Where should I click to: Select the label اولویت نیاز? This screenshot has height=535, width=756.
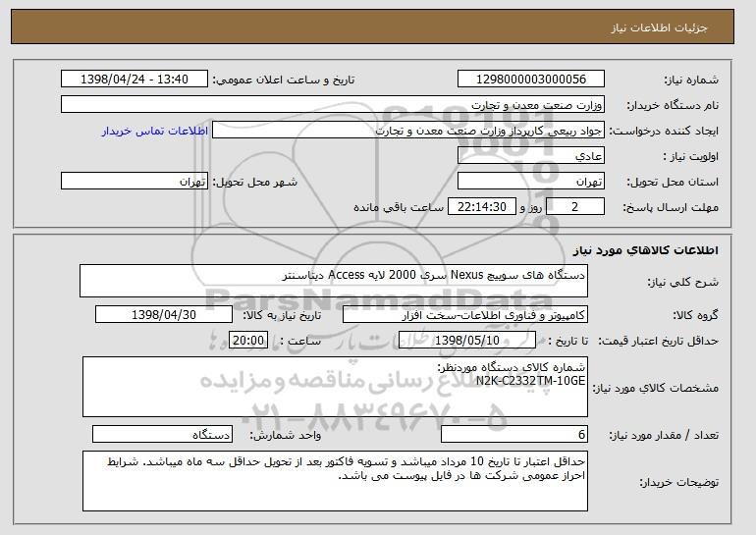coord(690,156)
